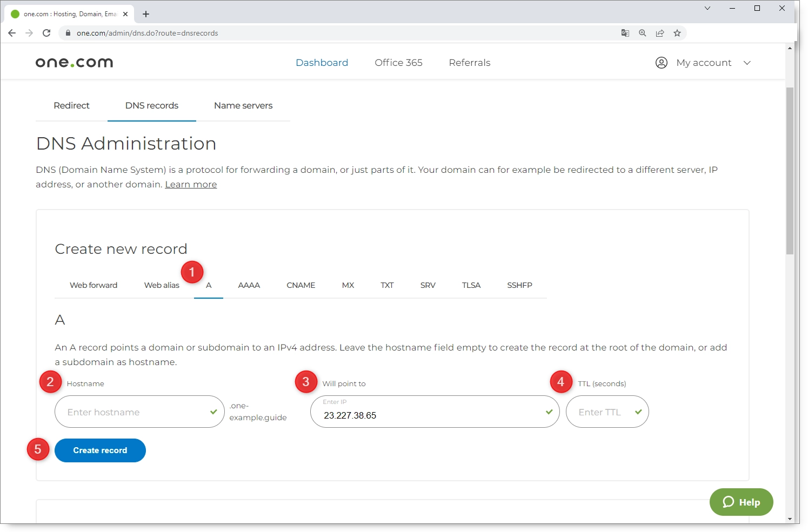Click the translate icon in address bar
This screenshot has height=532, width=808.
pyautogui.click(x=625, y=33)
